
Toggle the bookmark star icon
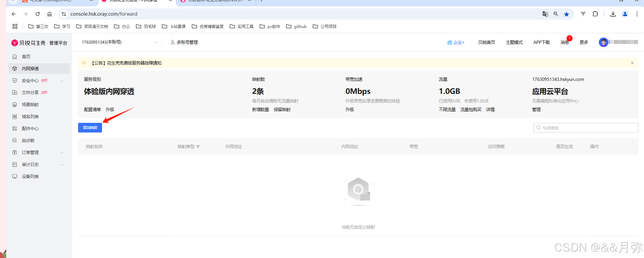click(x=567, y=14)
